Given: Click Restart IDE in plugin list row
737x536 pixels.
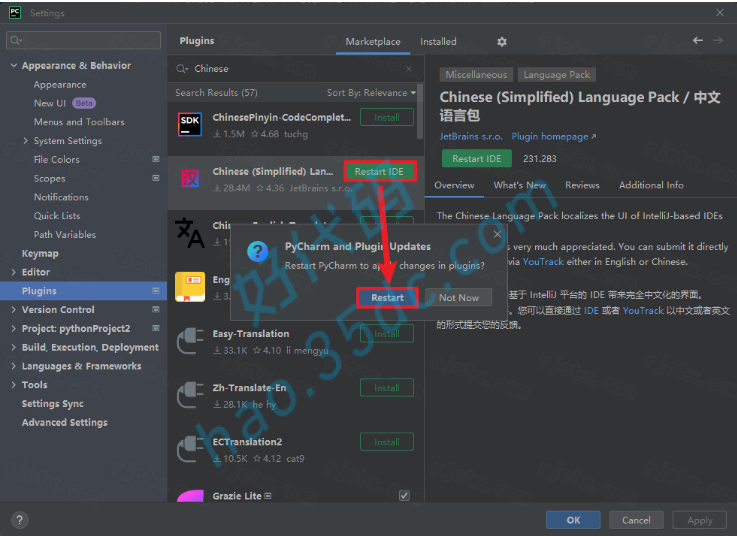Looking at the screenshot, I should [379, 172].
